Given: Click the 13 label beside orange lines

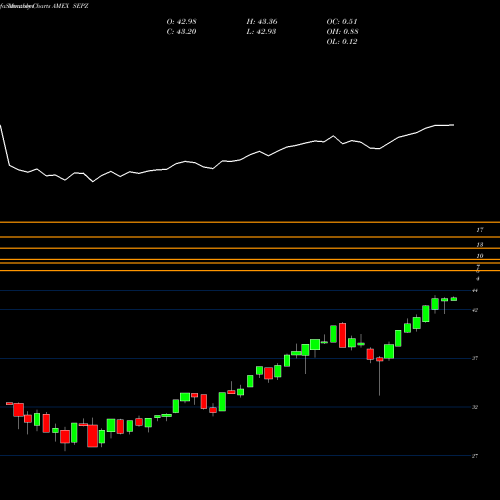Looking at the screenshot, I should click(480, 245).
